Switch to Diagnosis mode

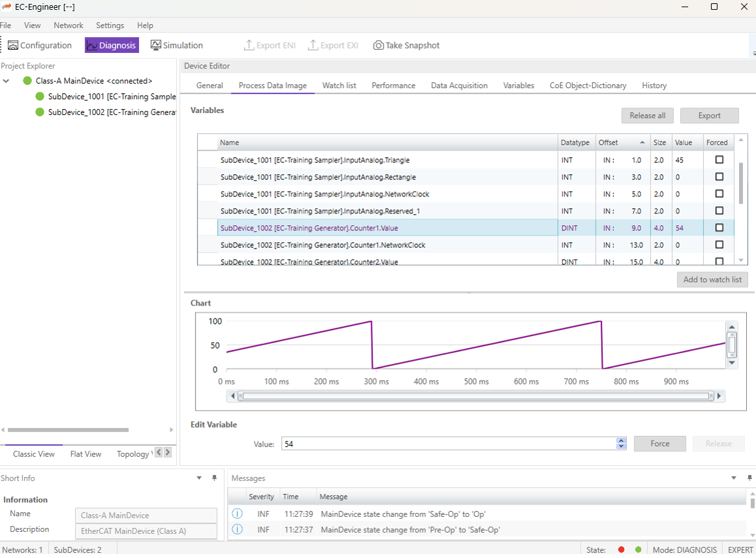(112, 46)
